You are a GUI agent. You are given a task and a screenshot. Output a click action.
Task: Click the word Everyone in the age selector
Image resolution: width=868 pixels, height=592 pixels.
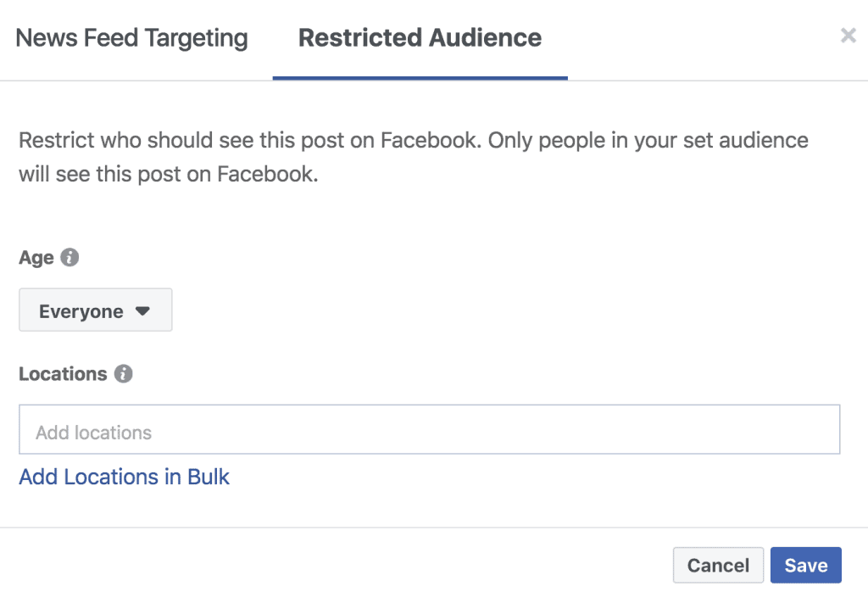[x=81, y=311]
